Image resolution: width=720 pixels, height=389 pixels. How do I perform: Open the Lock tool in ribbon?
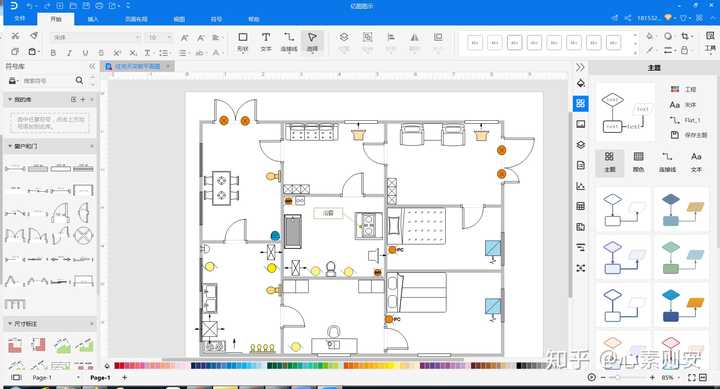(x=685, y=50)
